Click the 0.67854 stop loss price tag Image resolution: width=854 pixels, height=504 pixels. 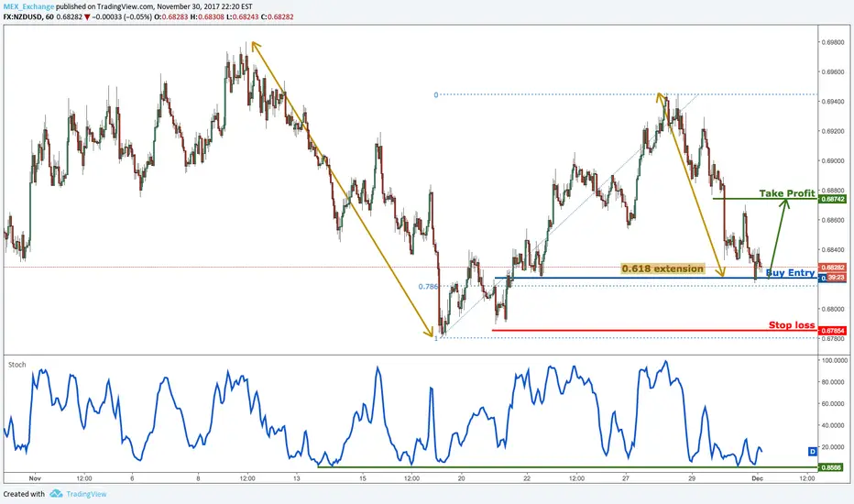point(832,331)
